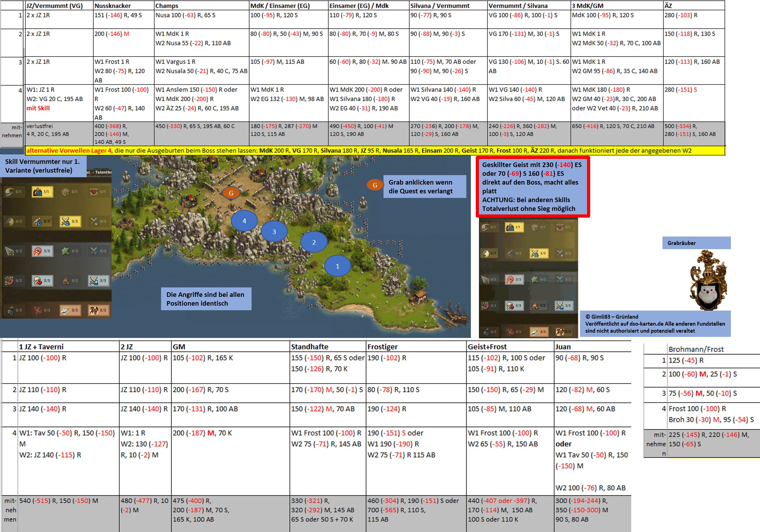Click blue camp marker 1 on map

coord(338,266)
